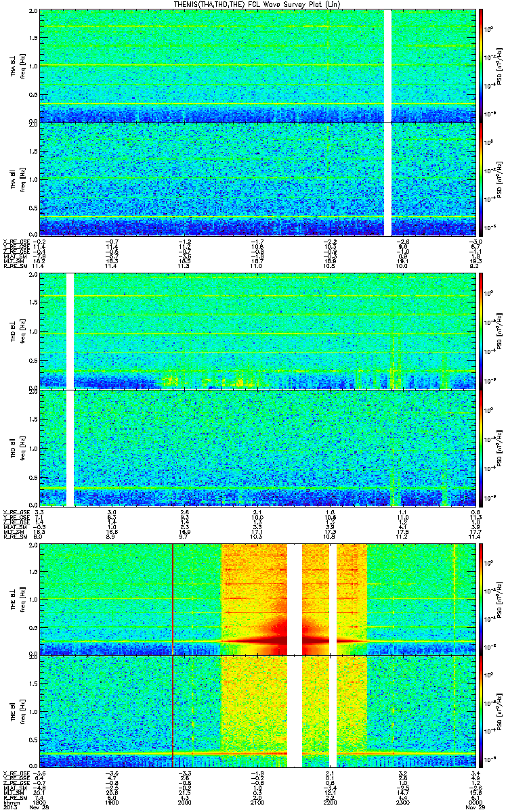
Task: Click the 2300 time tick label
Action: (402, 803)
